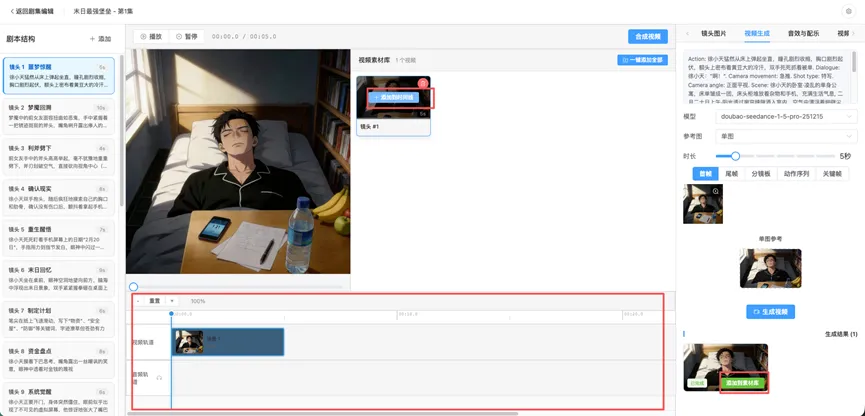Viewport: 865px width, 416px height.
Task: Click the 剧本结构 list scrollbar
Action: (x=121, y=130)
